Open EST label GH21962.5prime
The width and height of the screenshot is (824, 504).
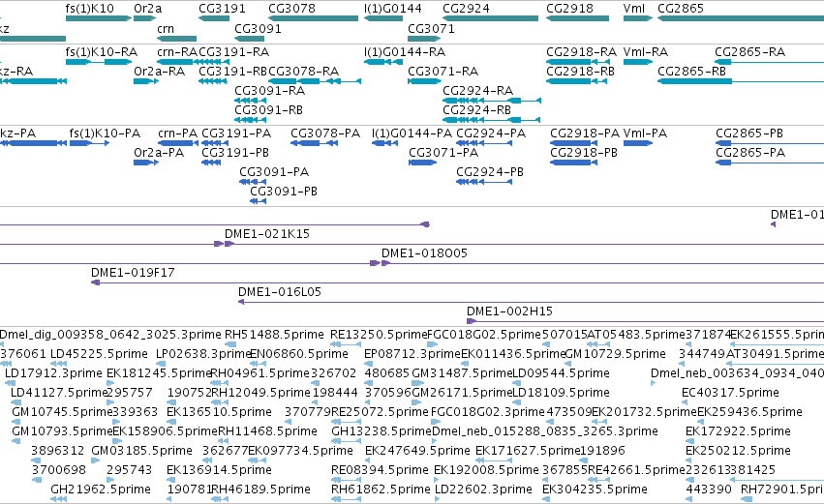[101, 489]
